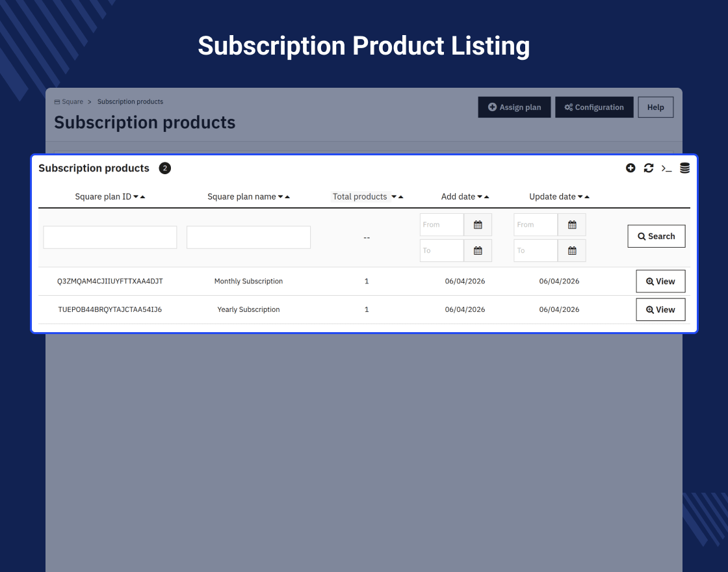View the Yearly Subscription plan
The width and height of the screenshot is (728, 572).
tap(660, 309)
